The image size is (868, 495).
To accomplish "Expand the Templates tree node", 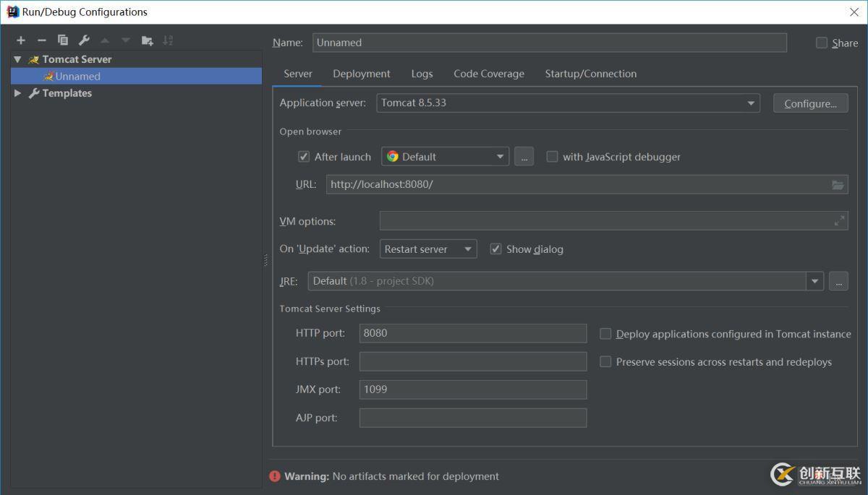I will (x=17, y=93).
